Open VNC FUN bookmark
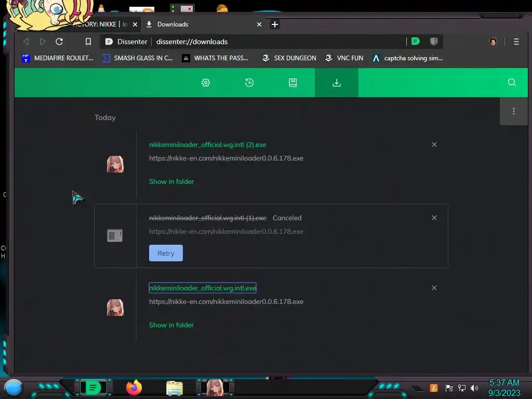Image resolution: width=532 pixels, height=399 pixels. point(344,58)
